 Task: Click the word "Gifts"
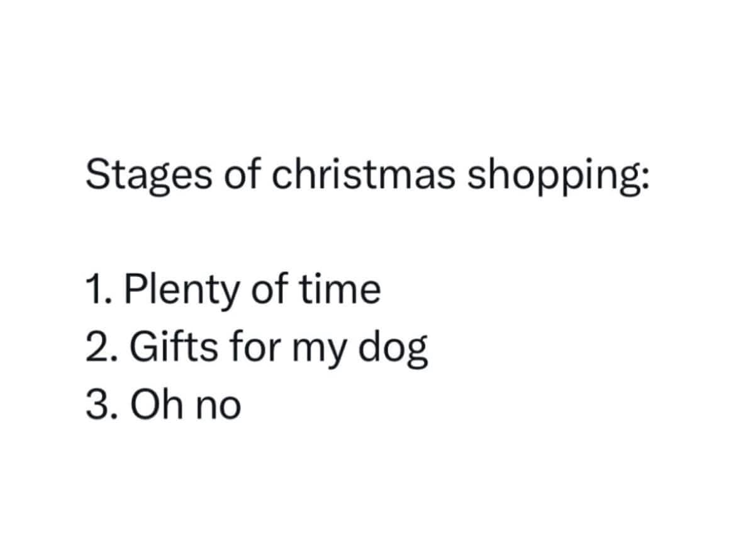[174, 346]
